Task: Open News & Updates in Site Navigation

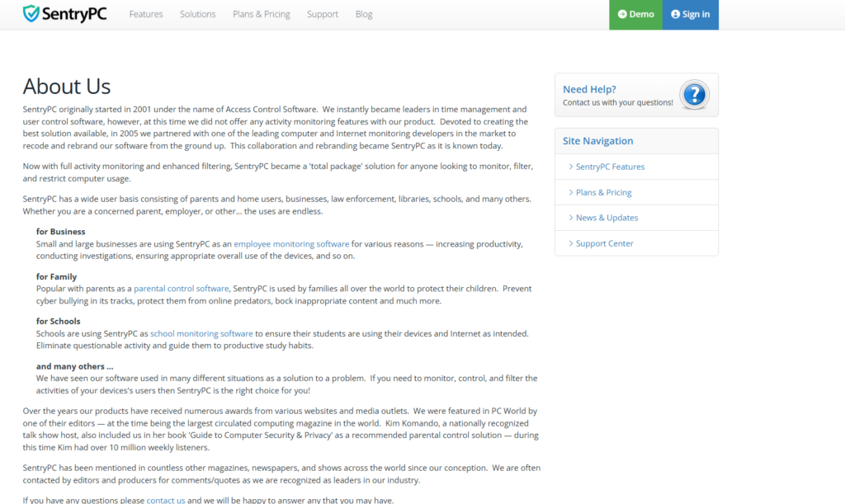Action: pyautogui.click(x=607, y=218)
